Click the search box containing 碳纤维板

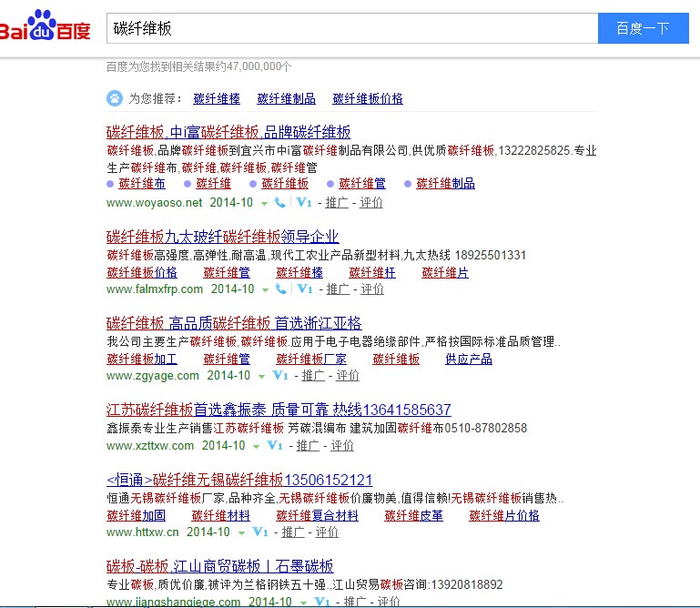[352, 28]
